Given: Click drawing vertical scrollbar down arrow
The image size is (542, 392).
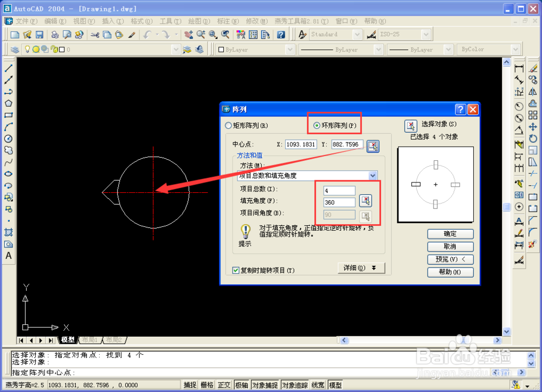Looking at the screenshot, I should (x=506, y=331).
